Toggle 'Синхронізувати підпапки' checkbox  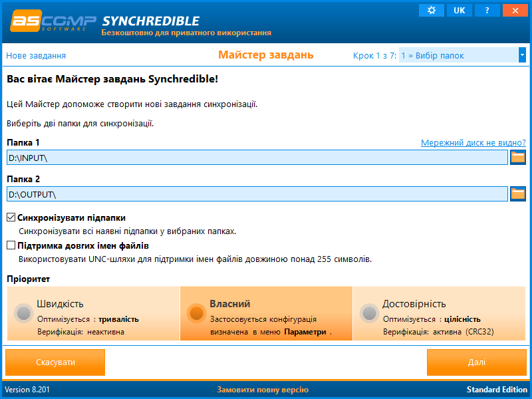(x=11, y=217)
